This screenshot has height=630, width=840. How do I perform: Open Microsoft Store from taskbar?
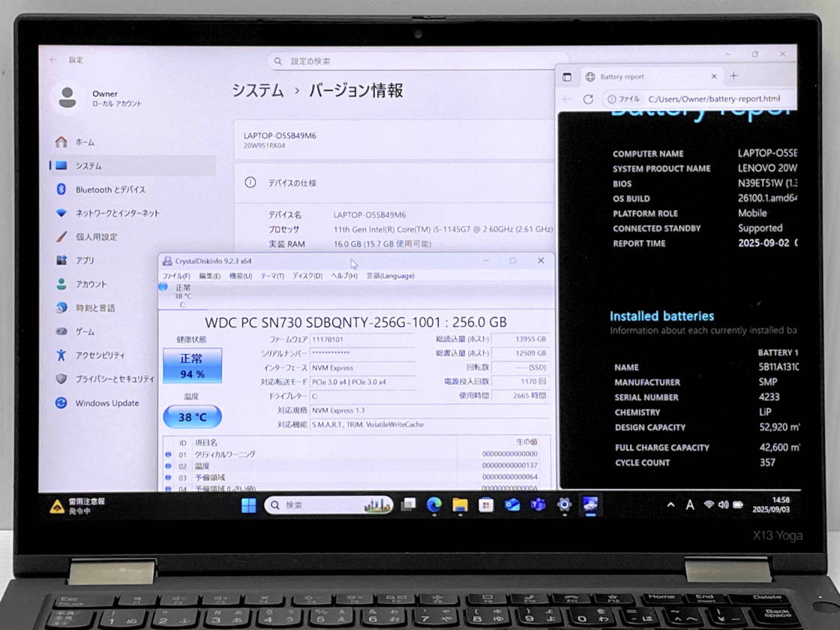pyautogui.click(x=486, y=505)
